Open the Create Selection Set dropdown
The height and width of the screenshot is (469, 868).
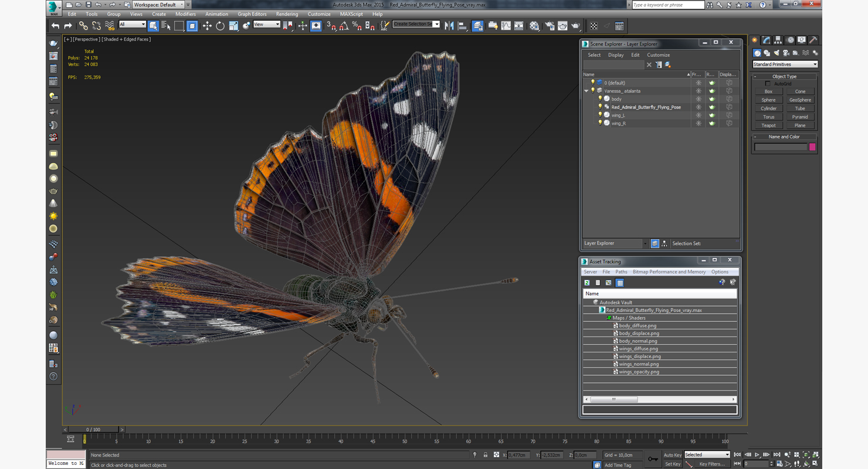point(416,25)
